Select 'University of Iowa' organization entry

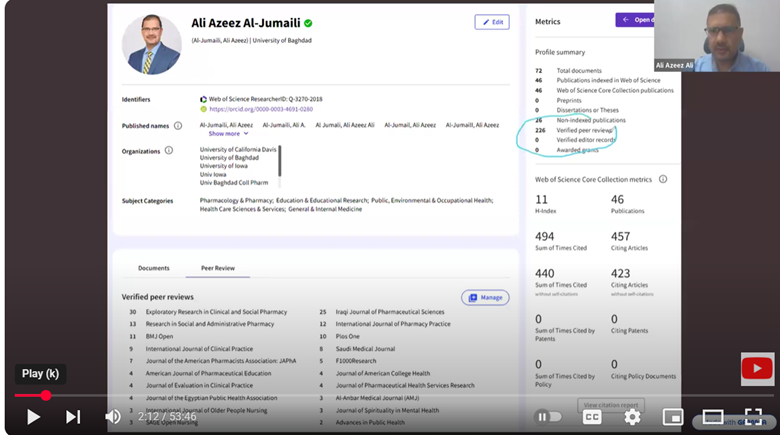(x=223, y=166)
